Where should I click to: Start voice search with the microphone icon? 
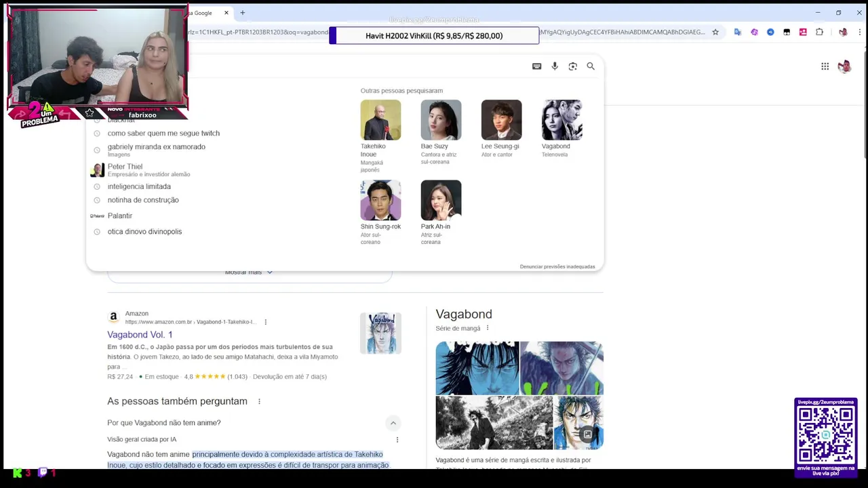click(x=555, y=66)
